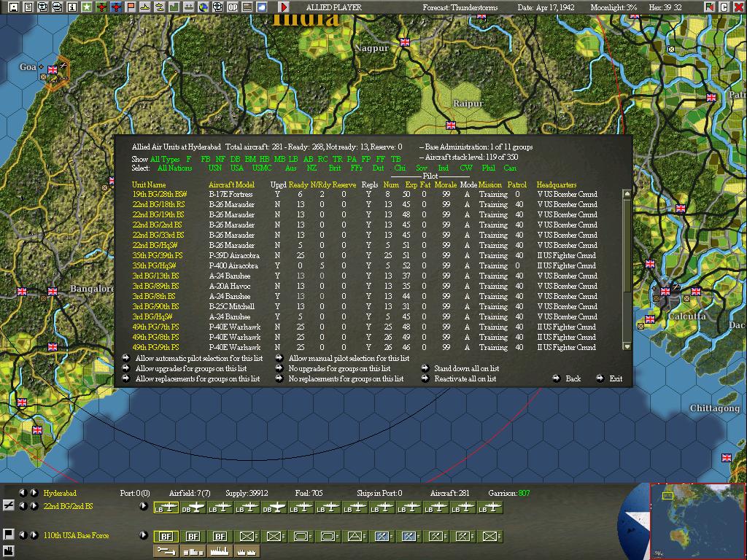The image size is (747, 560).
Task: Click the crosshair target icon in top toolbar
Action: click(217, 7)
